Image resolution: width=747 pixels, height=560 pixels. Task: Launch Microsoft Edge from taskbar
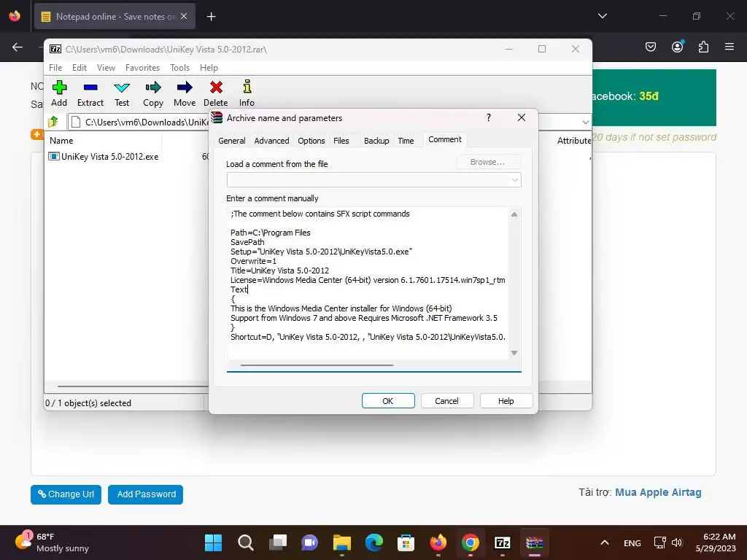point(374,542)
